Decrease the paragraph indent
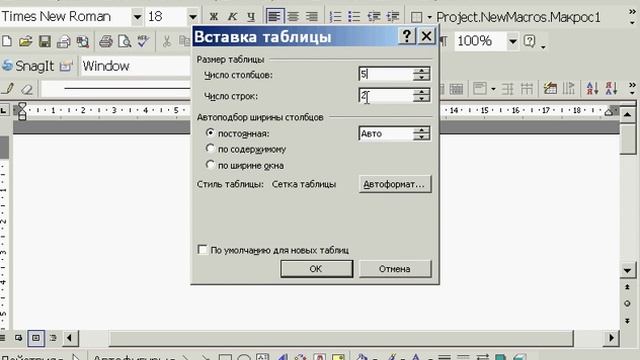640x360 pixels. 373,17
